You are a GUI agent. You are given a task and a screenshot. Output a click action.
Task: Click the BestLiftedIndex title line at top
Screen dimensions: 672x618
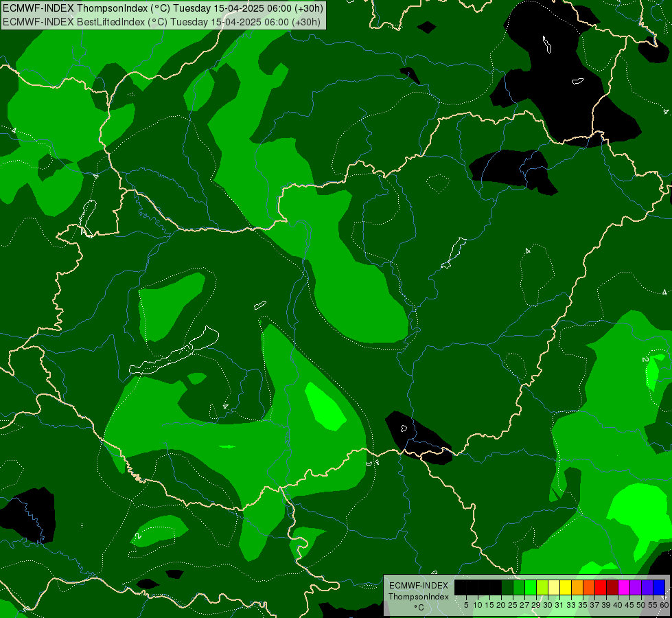tap(161, 22)
